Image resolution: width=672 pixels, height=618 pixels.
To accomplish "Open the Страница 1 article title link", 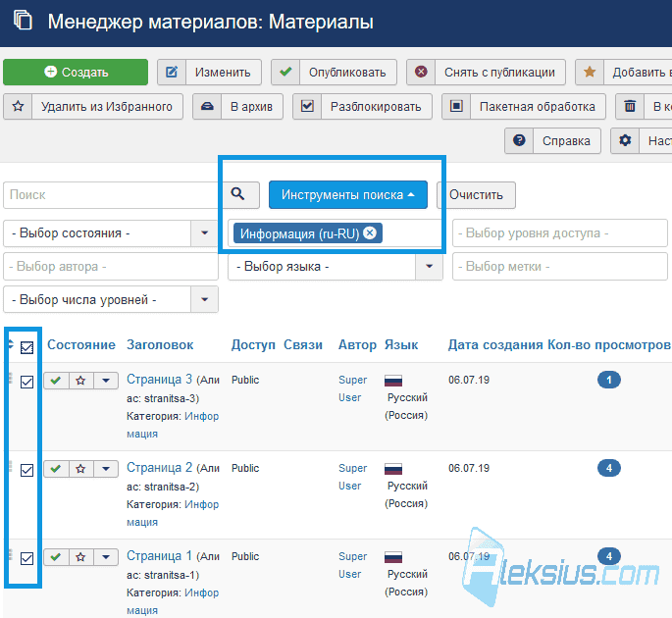I will click(x=160, y=555).
